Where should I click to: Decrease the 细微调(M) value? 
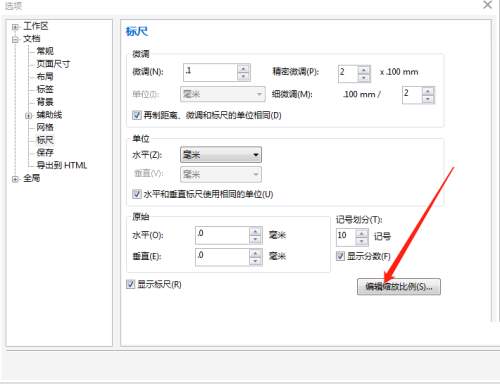tap(428, 99)
